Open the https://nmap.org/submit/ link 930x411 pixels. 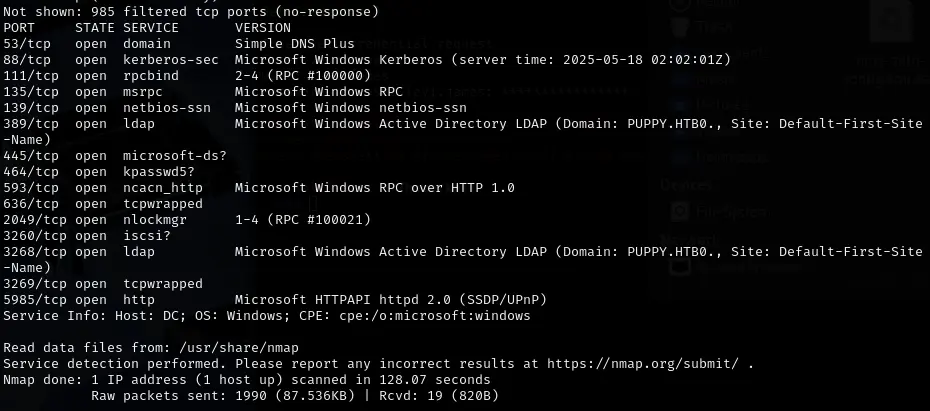[x=643, y=364]
